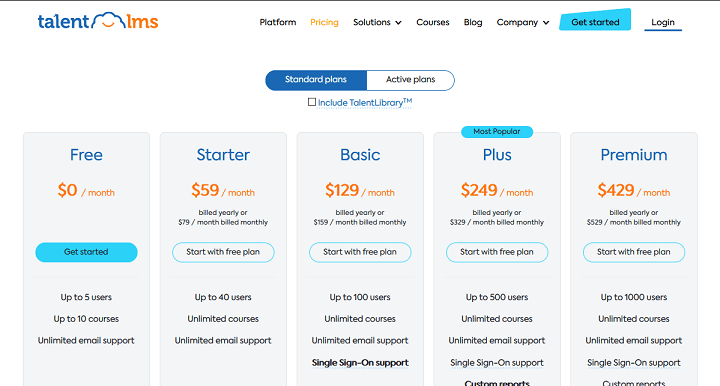
Task: Click the TalentLMS cloud logo
Action: point(98,21)
